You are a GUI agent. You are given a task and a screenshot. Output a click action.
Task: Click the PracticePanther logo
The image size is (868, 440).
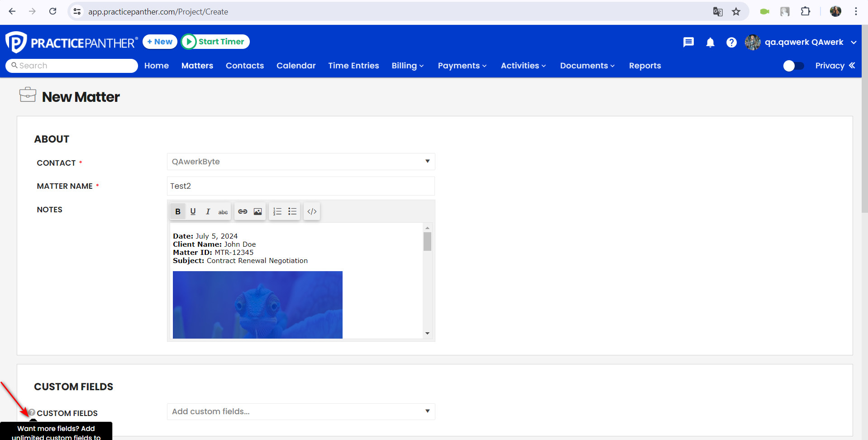coord(72,43)
